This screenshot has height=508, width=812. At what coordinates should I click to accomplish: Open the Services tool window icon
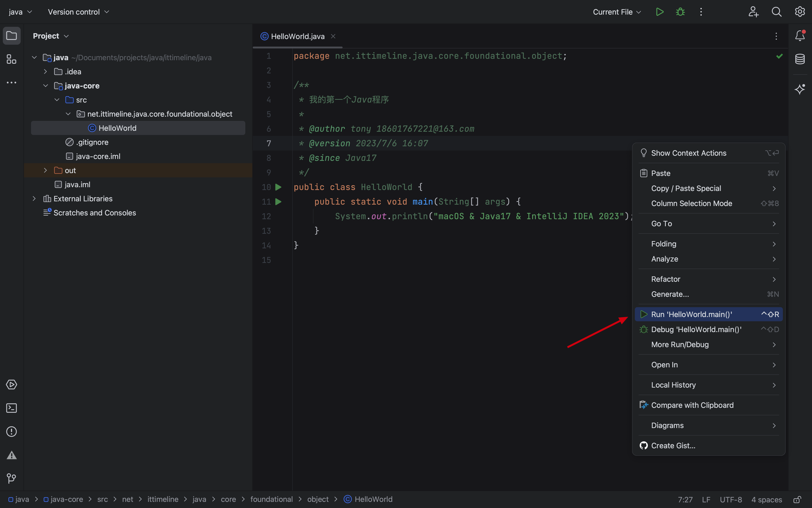click(x=12, y=384)
